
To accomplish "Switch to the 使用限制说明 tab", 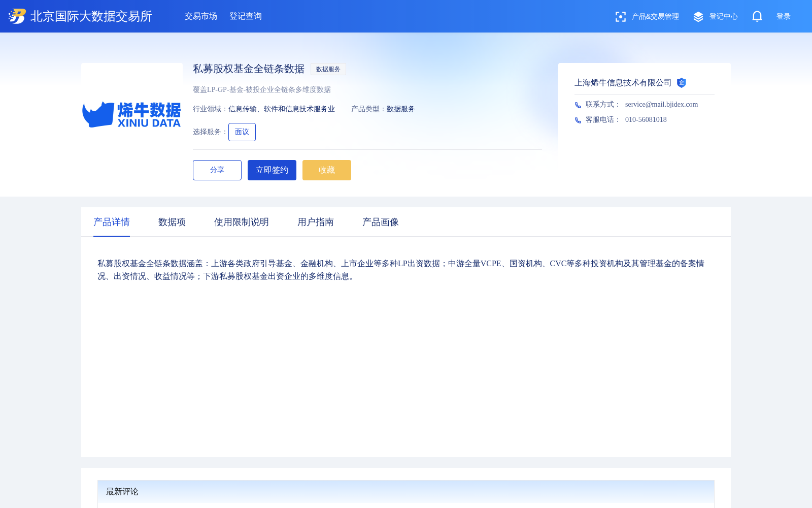I will coord(242,222).
